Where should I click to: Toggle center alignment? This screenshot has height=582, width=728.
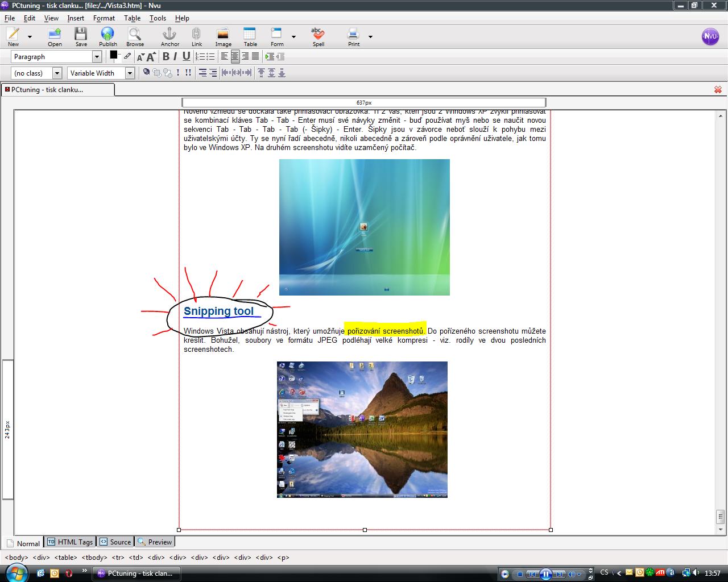point(235,56)
